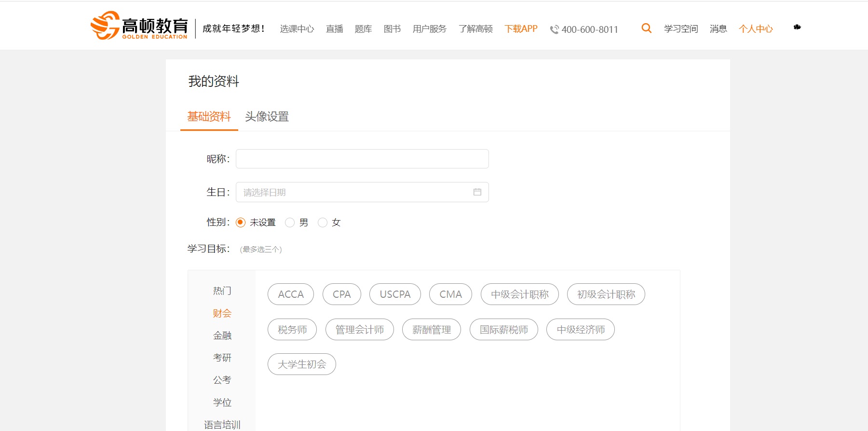The width and height of the screenshot is (868, 431).
Task: Click the 成就年轻梦想! slogan text
Action: [x=234, y=28]
